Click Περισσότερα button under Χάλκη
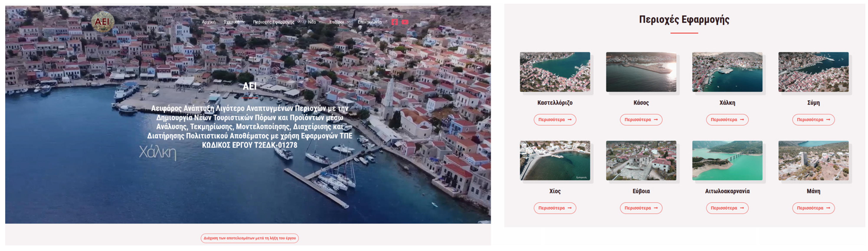Viewport: 868px width, 251px height. (727, 120)
